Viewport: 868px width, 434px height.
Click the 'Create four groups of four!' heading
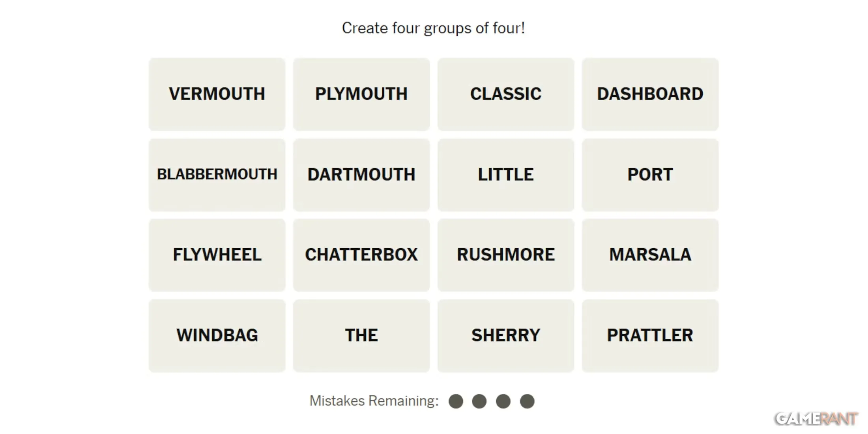point(434,28)
